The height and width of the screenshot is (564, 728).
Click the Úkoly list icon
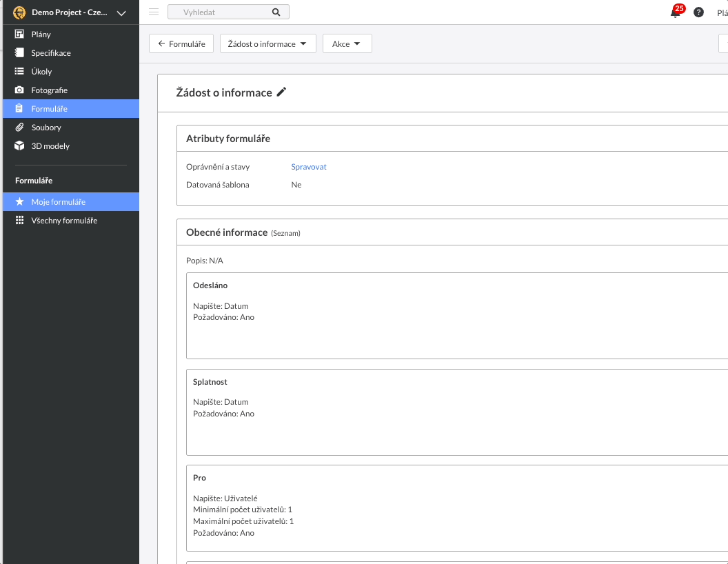(x=19, y=71)
